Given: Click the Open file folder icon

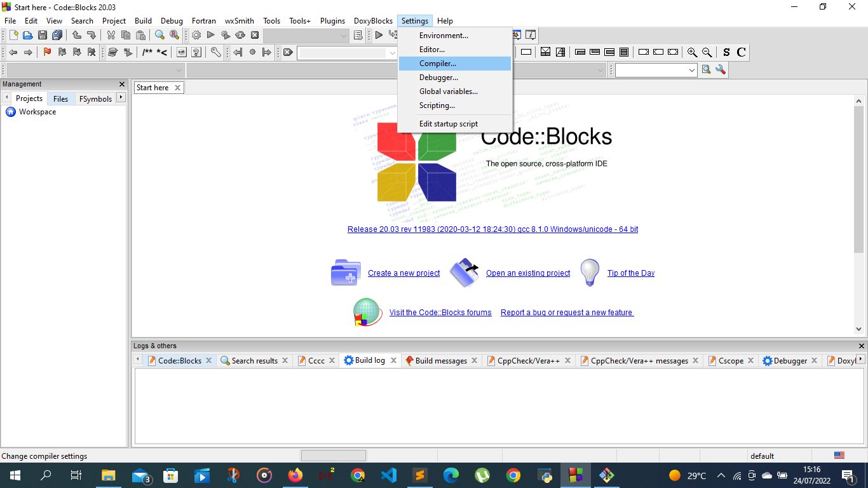Looking at the screenshot, I should click(27, 35).
